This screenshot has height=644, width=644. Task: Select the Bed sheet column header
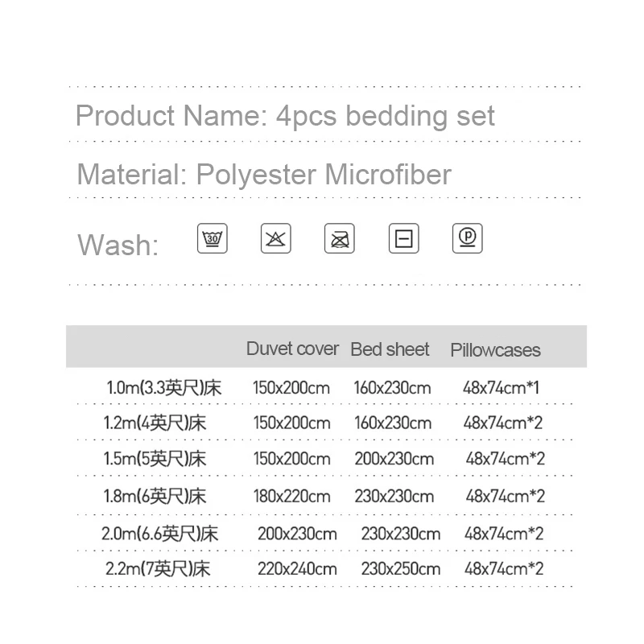pos(390,349)
